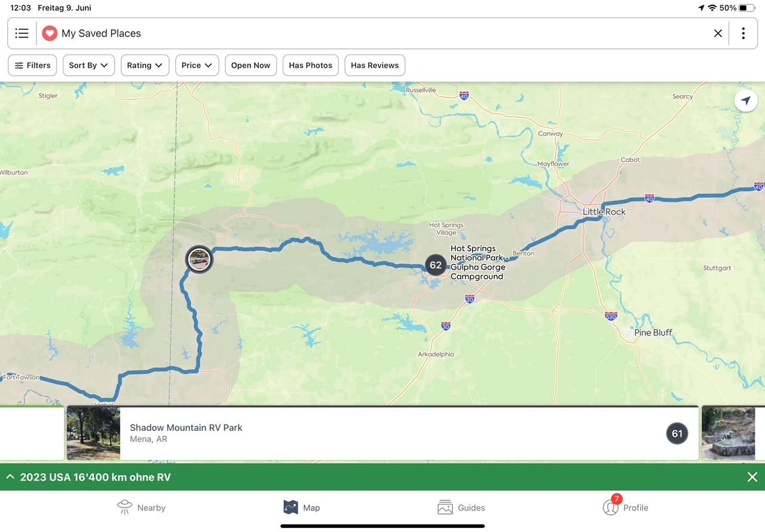The image size is (765, 532).
Task: Toggle the Open Now filter
Action: click(250, 66)
